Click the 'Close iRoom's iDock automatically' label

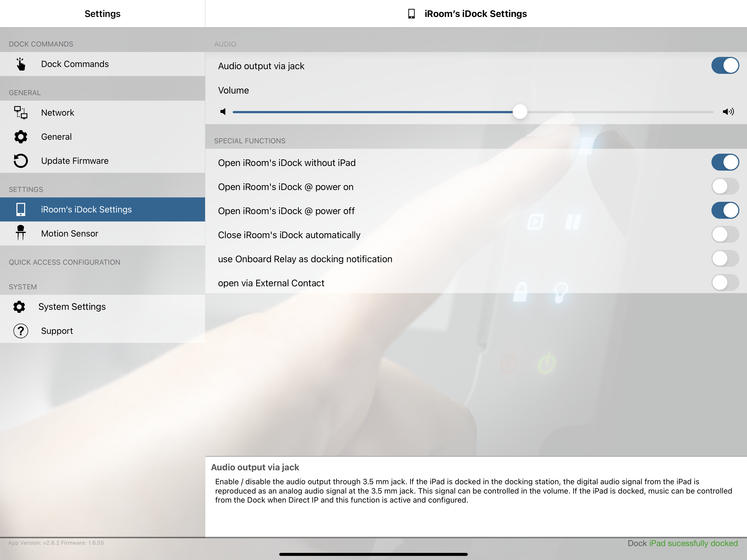click(289, 235)
